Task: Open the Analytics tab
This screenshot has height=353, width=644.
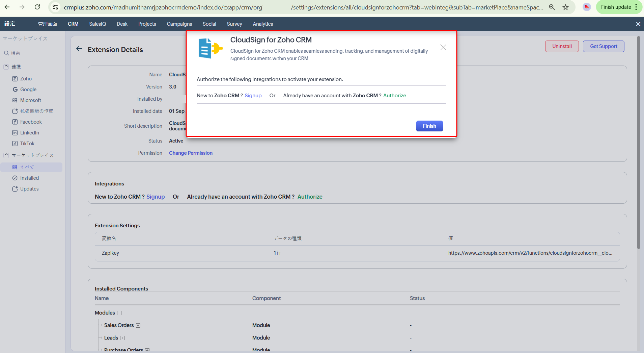Action: [x=263, y=24]
